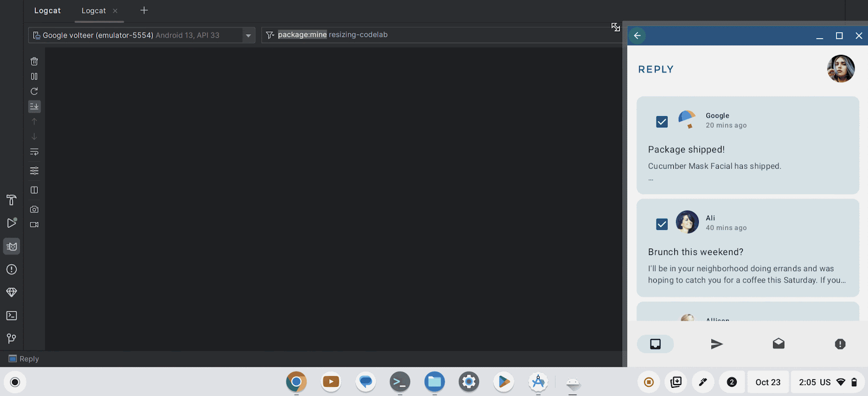
Task: Split the logcat panel
Action: click(34, 190)
